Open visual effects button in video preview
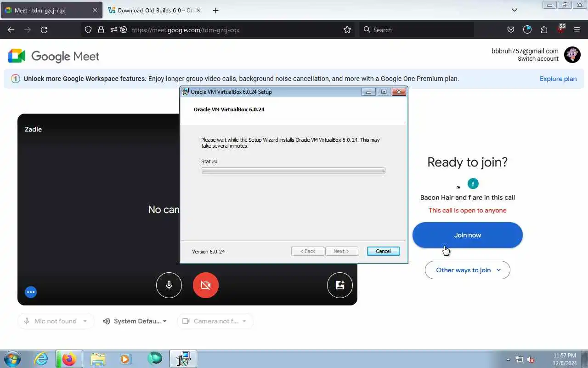 click(340, 285)
